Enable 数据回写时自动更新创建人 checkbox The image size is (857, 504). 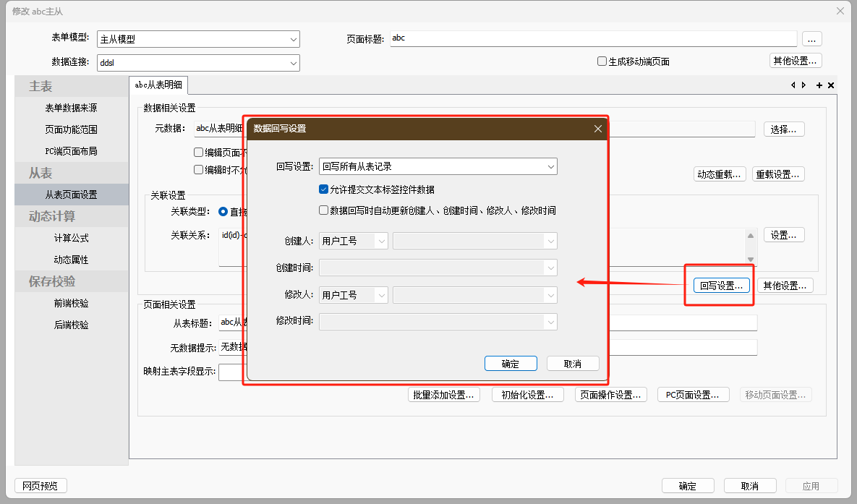click(x=324, y=211)
